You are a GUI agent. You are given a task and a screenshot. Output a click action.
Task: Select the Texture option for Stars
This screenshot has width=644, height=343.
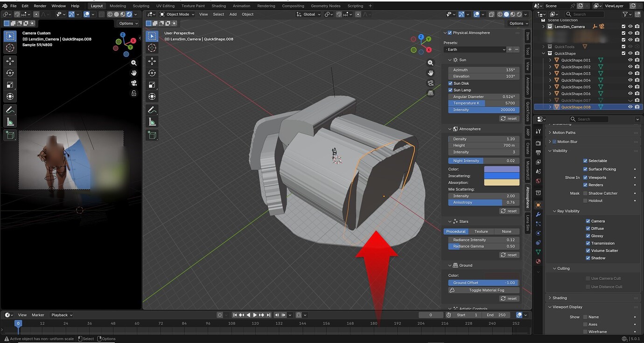click(x=481, y=232)
